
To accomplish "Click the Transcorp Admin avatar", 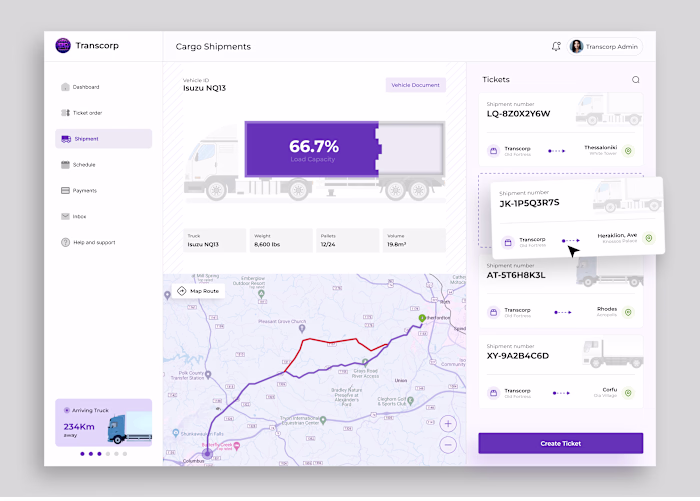I will (x=576, y=46).
